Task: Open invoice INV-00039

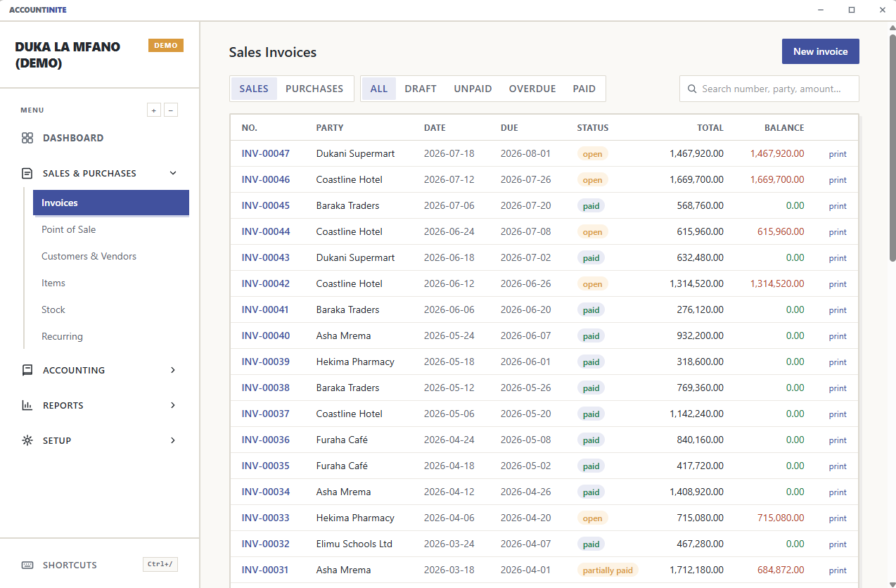Action: pos(266,362)
